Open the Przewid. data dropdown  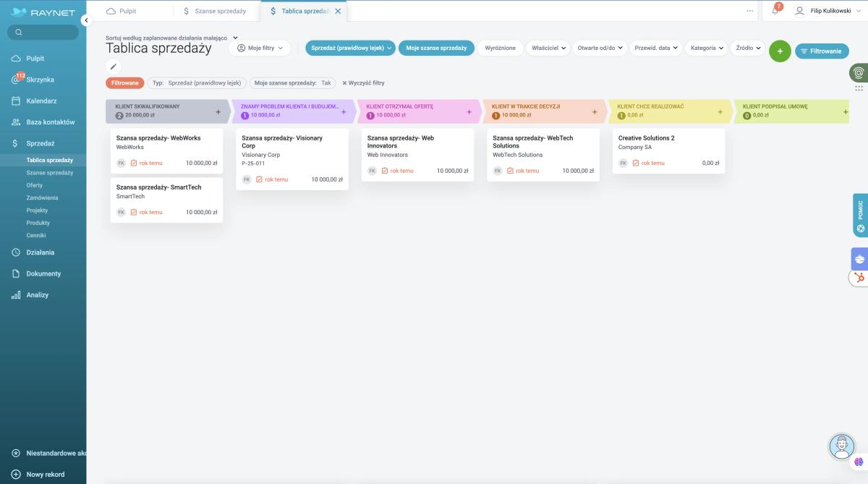(x=656, y=48)
